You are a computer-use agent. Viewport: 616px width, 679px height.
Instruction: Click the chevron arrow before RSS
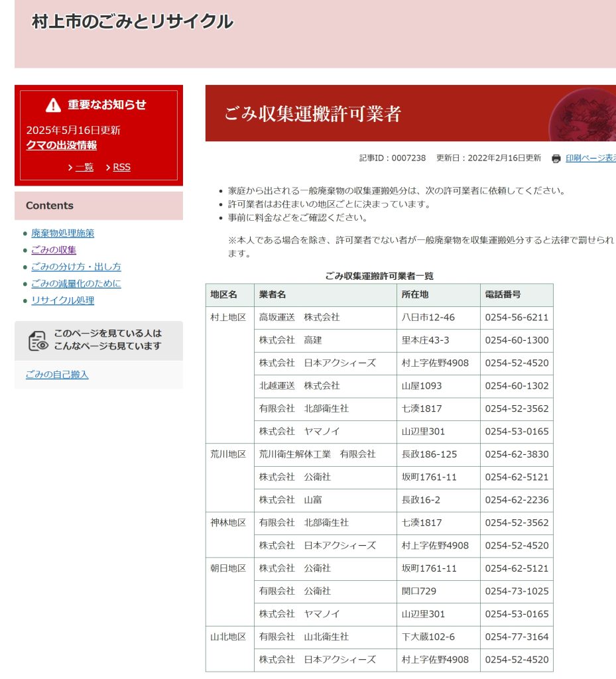pyautogui.click(x=108, y=168)
